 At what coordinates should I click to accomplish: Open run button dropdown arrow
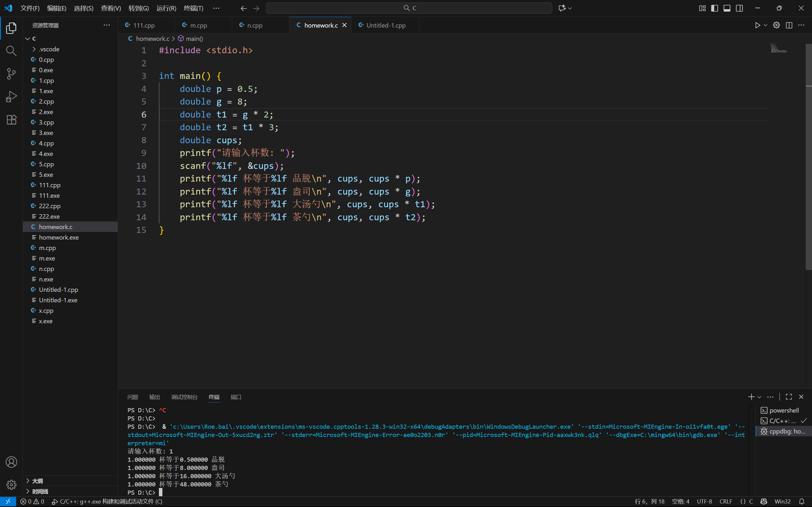point(765,25)
